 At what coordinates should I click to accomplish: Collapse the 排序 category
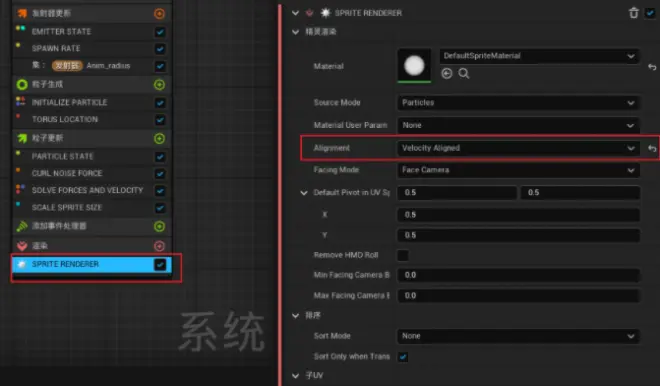(295, 316)
